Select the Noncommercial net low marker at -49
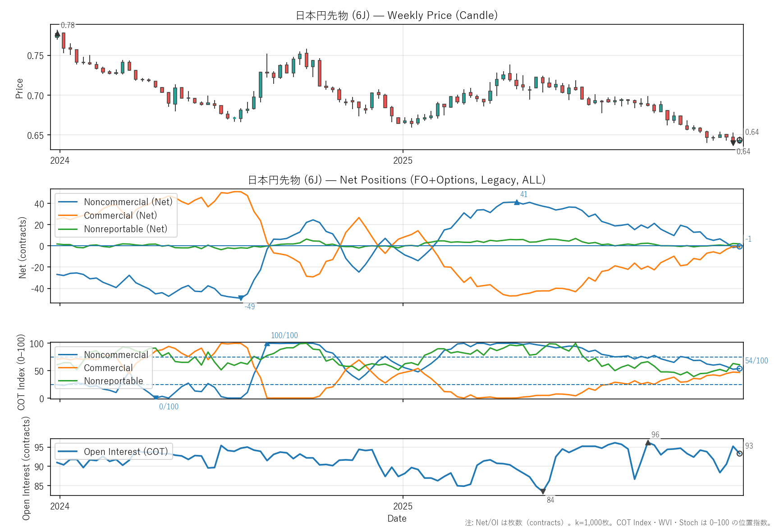 (x=241, y=298)
